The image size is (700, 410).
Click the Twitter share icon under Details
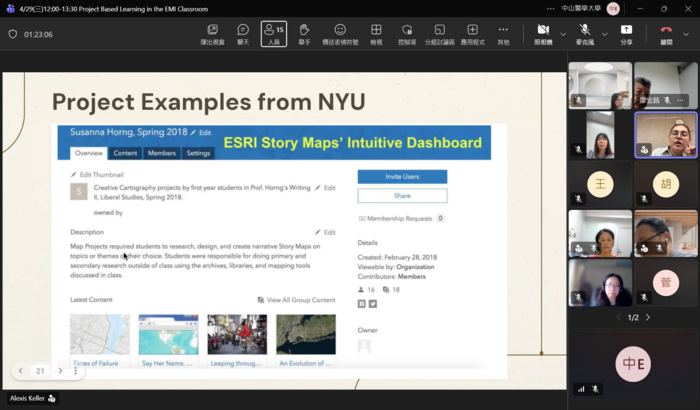tap(373, 304)
